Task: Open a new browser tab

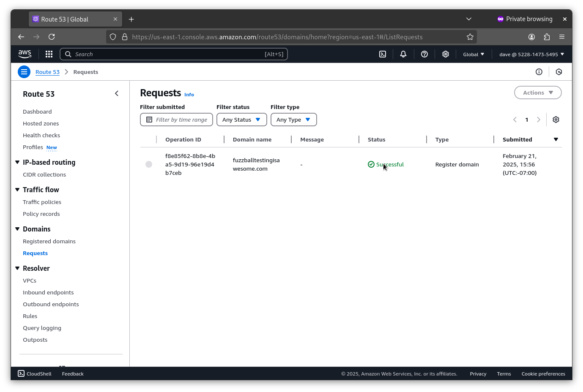Action: coord(131,19)
